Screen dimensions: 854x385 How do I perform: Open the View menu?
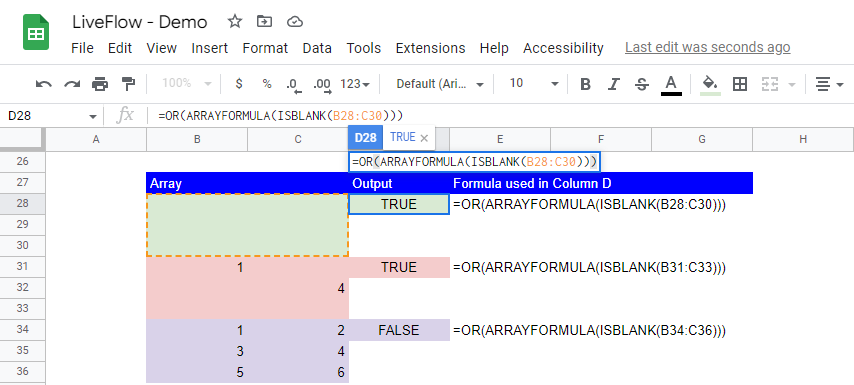(x=161, y=48)
